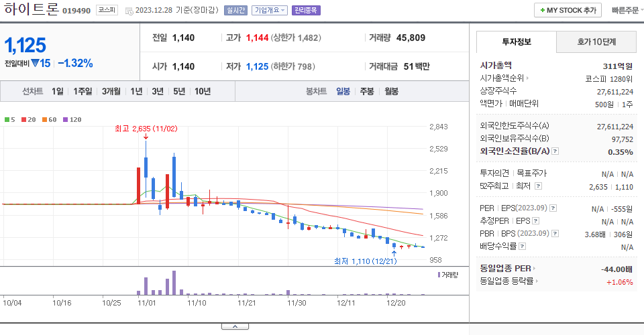Click the green 5-day moving average legend
The image size is (644, 335).
click(x=10, y=120)
